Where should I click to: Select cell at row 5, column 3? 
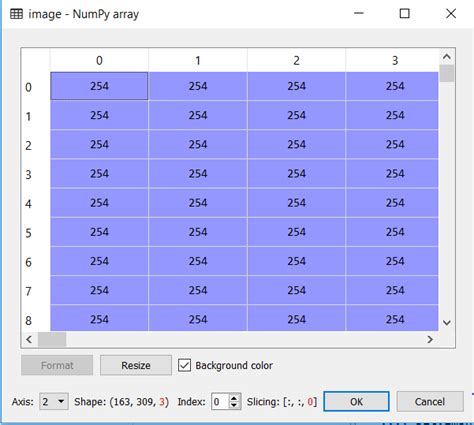392,232
